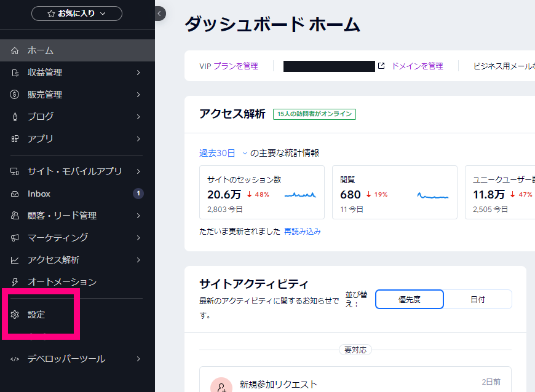Screen dimensions: 535x392
Task: Open デベロッパーツール menu item
Action: coord(77,359)
